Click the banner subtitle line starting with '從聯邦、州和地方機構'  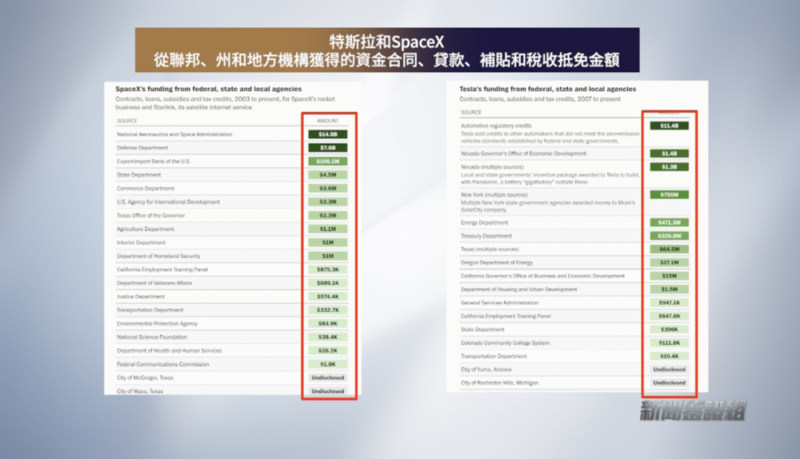click(387, 60)
